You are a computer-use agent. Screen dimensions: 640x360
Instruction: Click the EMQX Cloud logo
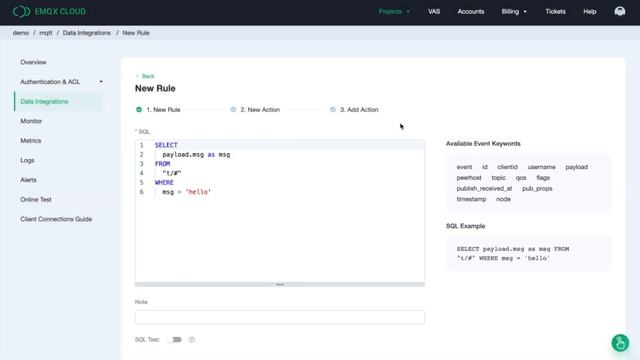[x=49, y=11]
